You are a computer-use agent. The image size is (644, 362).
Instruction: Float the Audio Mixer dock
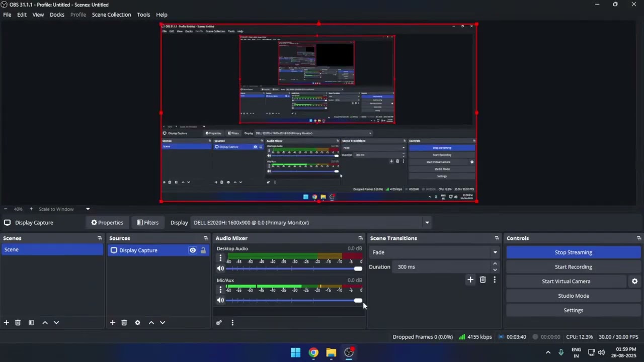pos(360,238)
